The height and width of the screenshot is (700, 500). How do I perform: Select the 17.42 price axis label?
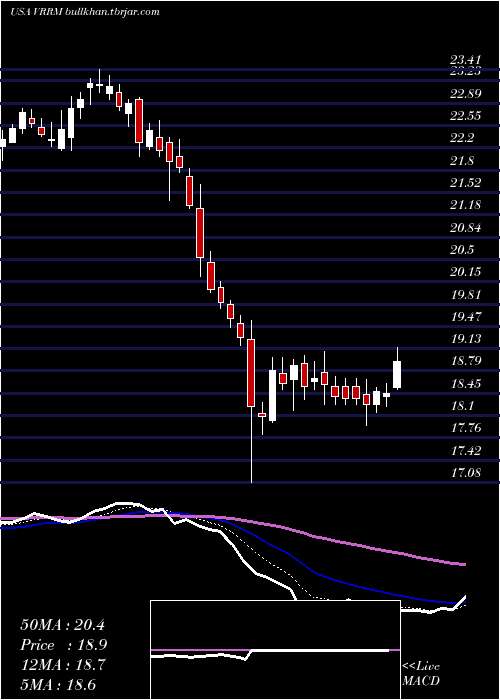point(466,450)
